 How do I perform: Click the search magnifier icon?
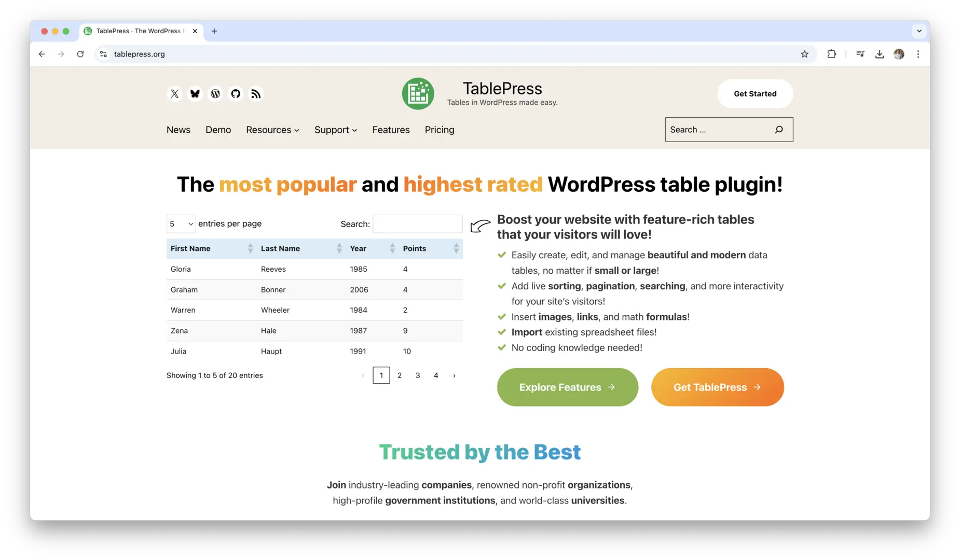click(x=778, y=130)
